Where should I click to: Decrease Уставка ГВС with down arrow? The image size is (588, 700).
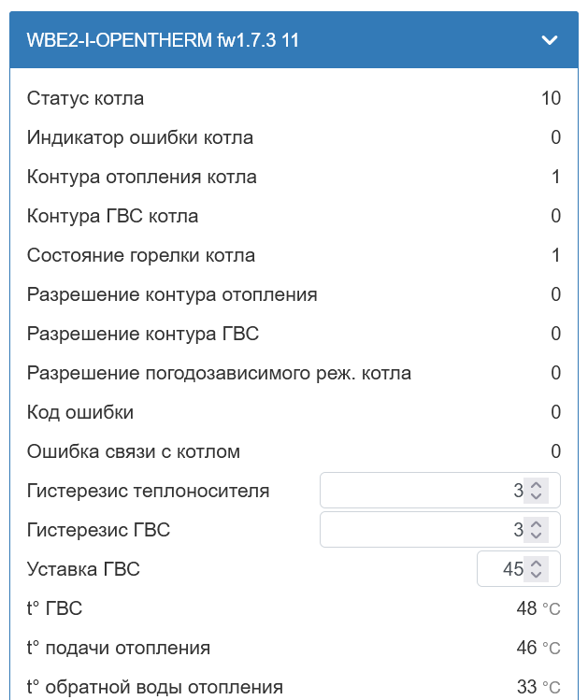click(x=536, y=575)
